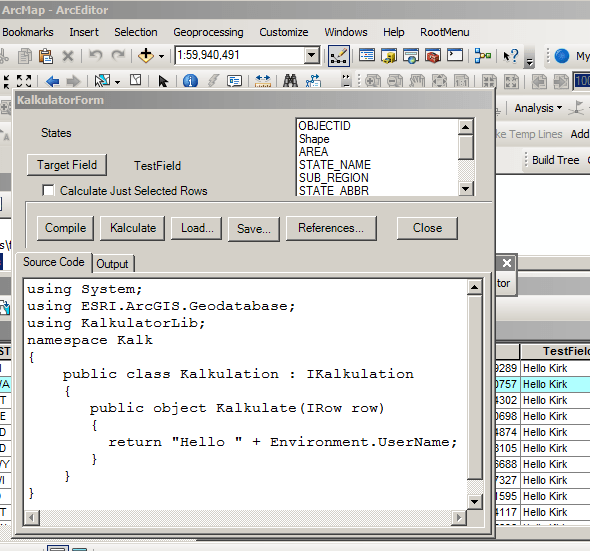Select the Hyperlink lightning tool
The width and height of the screenshot is (590, 551).
[x=213, y=80]
